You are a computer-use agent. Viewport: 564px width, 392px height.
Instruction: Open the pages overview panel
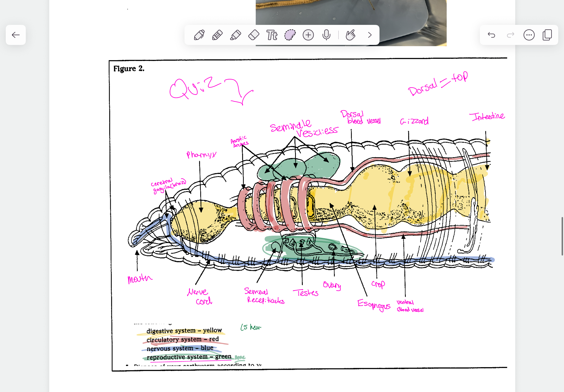coord(547,35)
